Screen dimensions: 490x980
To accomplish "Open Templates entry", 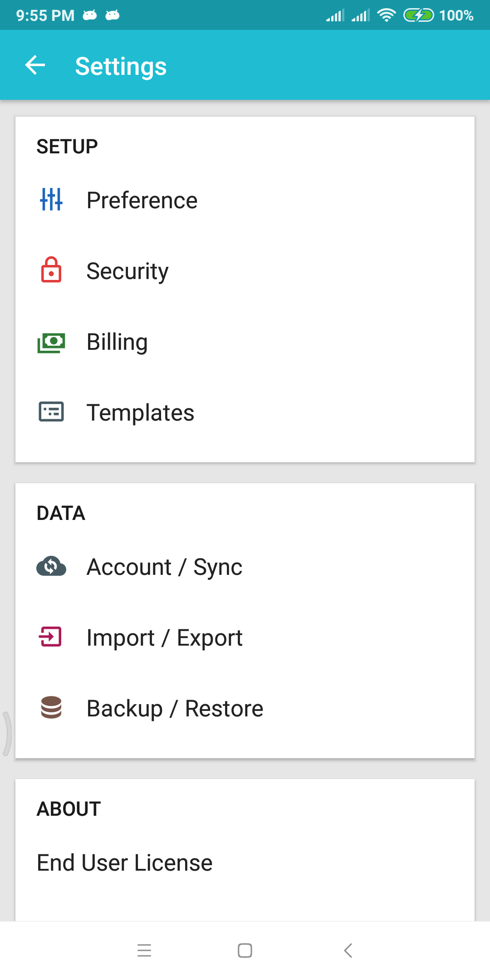I will (x=245, y=412).
